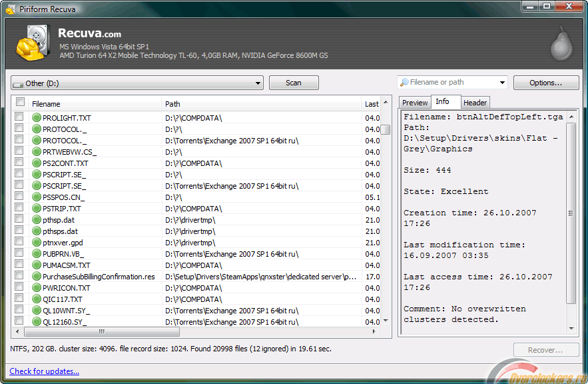Check the box for pthsp.dat
The width and height of the screenshot is (588, 384).
[19, 219]
